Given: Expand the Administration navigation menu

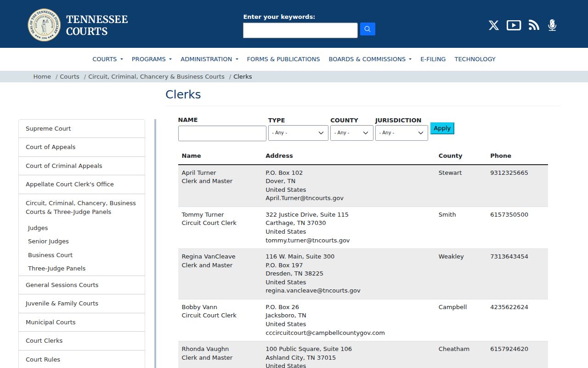Looking at the screenshot, I should click(x=209, y=59).
